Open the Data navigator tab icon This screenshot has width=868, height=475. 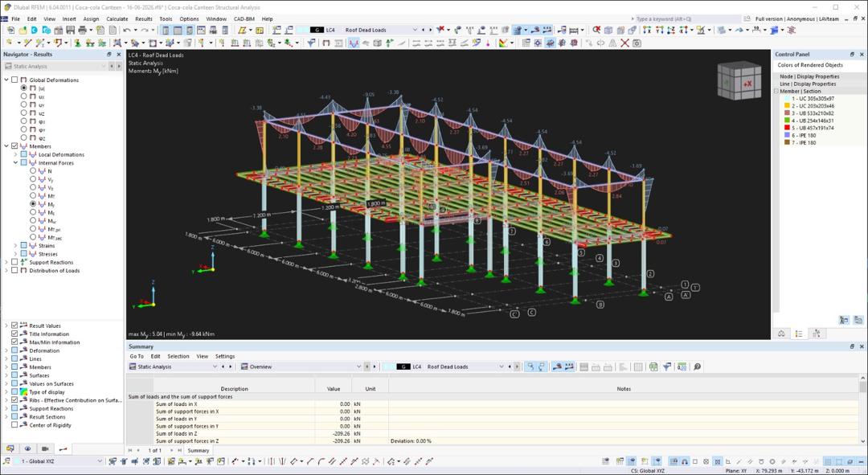click(x=10, y=449)
